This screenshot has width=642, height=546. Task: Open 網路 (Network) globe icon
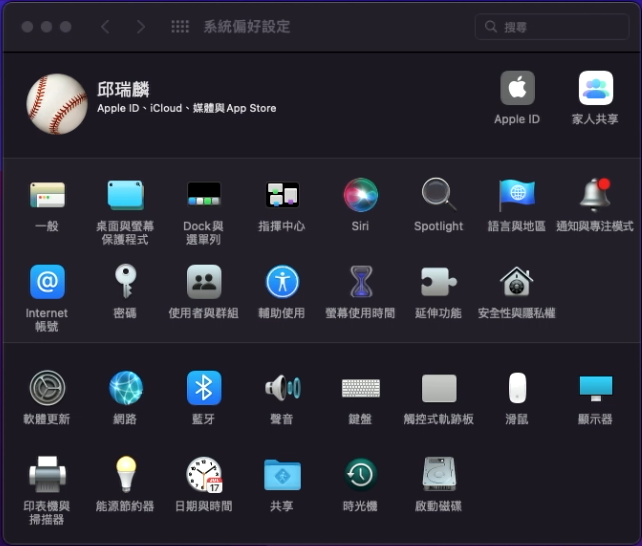(125, 388)
